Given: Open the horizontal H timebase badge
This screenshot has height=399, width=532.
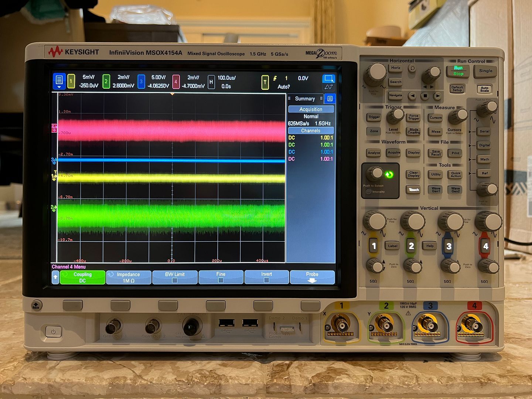Looking at the screenshot, I should [x=211, y=82].
